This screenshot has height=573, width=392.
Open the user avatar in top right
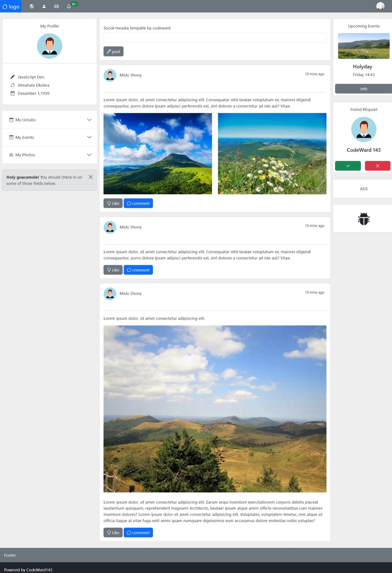pyautogui.click(x=380, y=6)
